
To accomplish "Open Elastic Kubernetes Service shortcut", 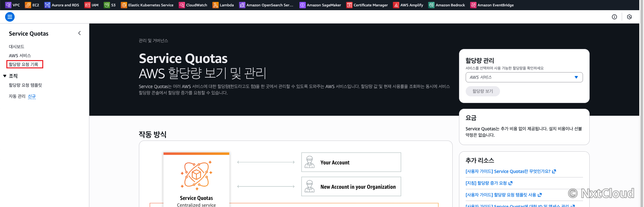I will tap(147, 5).
